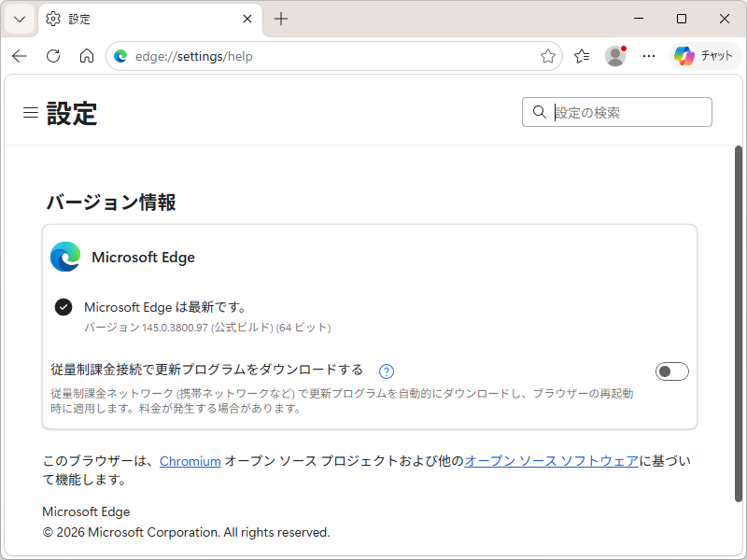
Task: Enable downloading updates over metered connections
Action: click(x=671, y=371)
